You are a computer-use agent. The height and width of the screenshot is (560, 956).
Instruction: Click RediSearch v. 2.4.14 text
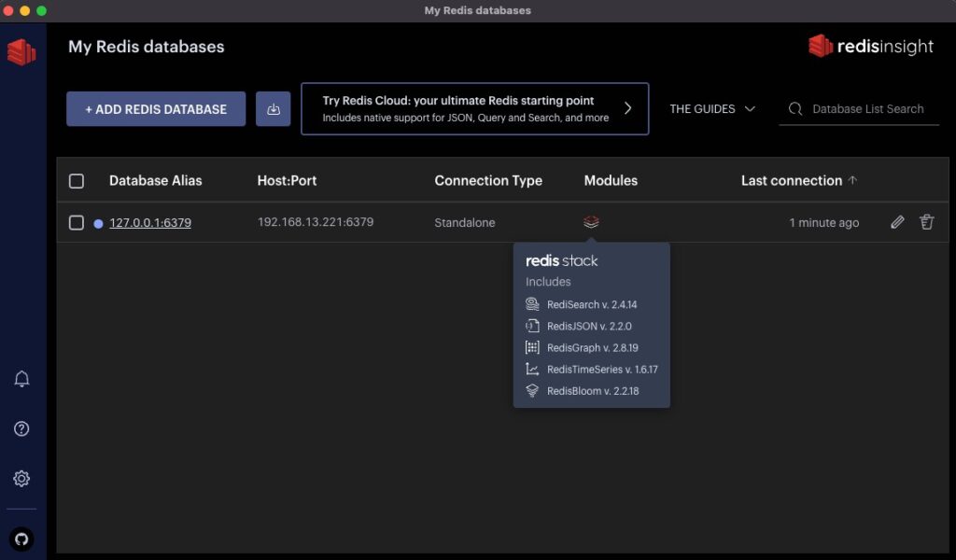pyautogui.click(x=592, y=304)
